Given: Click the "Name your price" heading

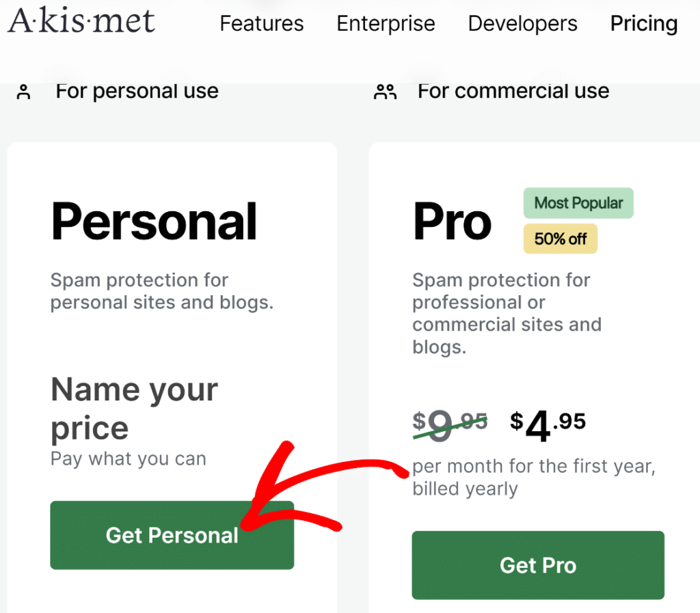Looking at the screenshot, I should tap(133, 408).
